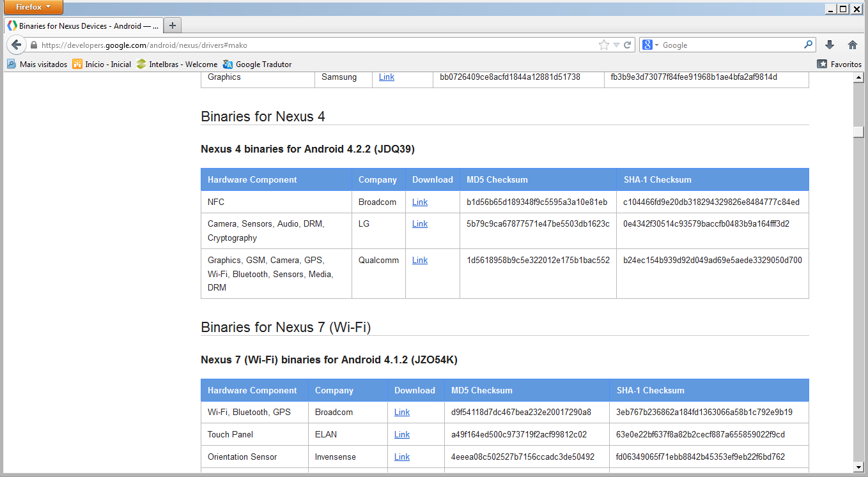The height and width of the screenshot is (477, 868).
Task: Bookmark this page with the star icon
Action: click(603, 45)
